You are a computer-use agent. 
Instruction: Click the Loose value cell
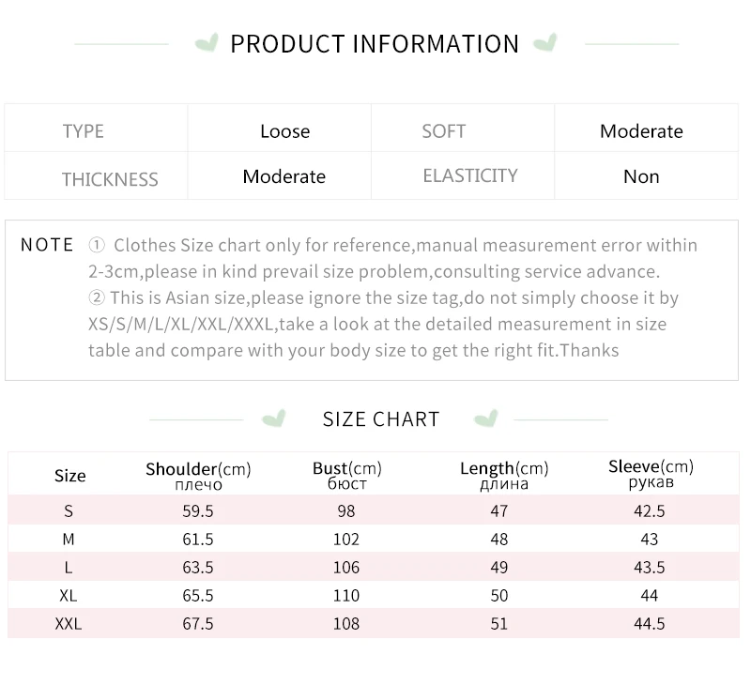coord(280,129)
